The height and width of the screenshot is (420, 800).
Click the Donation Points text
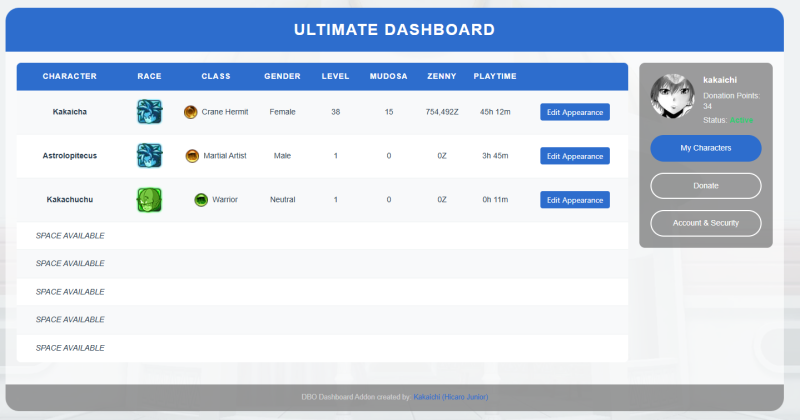click(731, 101)
